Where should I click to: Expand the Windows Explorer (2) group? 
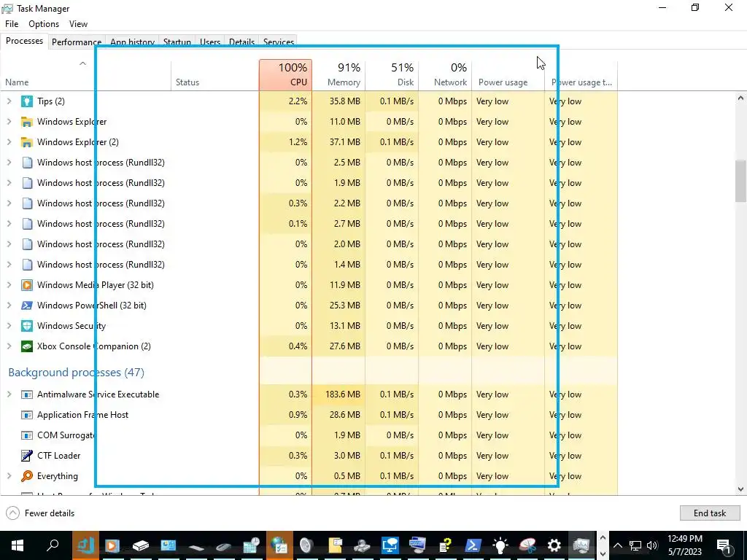click(x=9, y=142)
